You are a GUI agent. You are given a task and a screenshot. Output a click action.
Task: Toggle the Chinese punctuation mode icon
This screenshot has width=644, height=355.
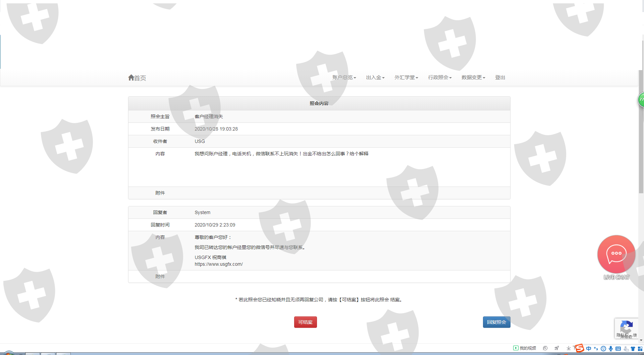pos(596,349)
